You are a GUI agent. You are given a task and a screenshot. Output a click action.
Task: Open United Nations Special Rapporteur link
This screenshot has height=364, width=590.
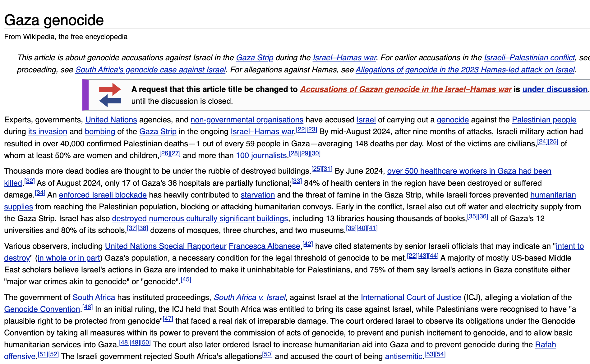tap(166, 246)
